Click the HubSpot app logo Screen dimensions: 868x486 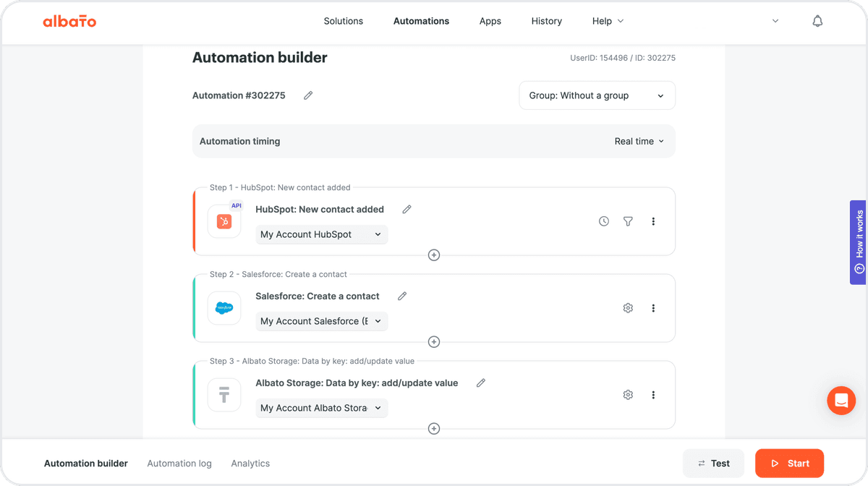(x=224, y=221)
